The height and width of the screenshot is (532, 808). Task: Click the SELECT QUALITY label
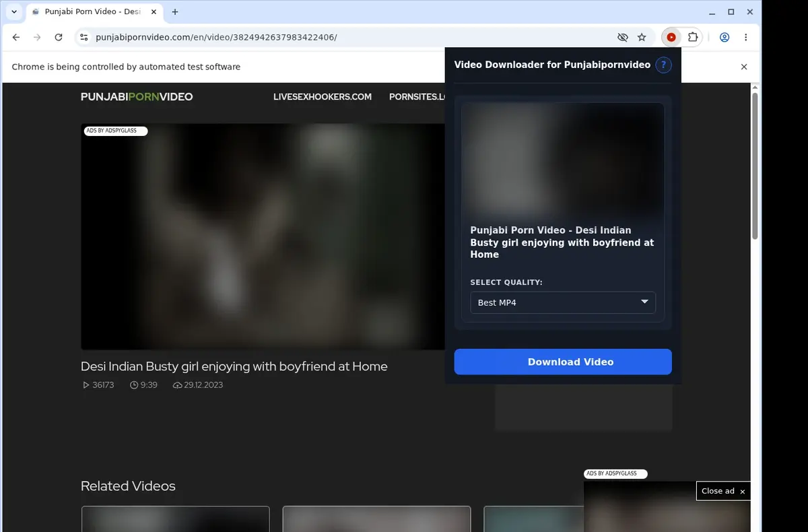(506, 283)
